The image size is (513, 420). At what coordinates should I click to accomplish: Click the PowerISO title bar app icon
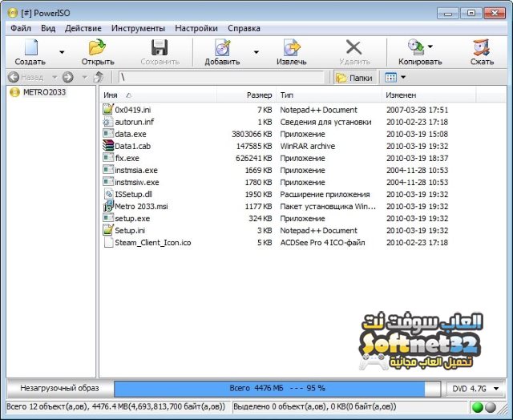(13, 13)
